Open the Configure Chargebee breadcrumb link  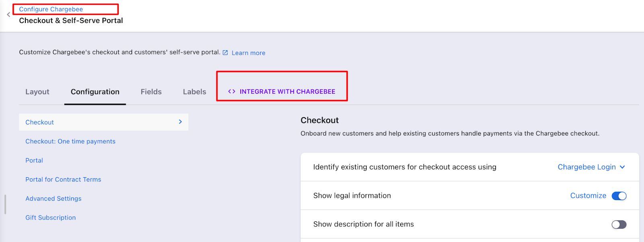coord(51,9)
